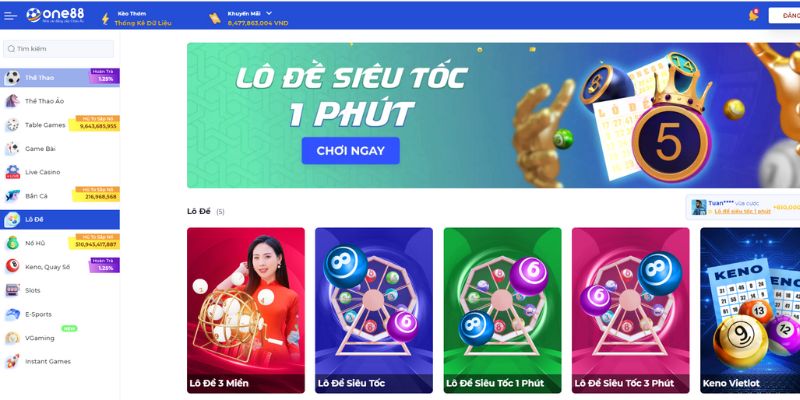
Task: Expand the Khuyến Mãi dropdown chevron
Action: 269,13
